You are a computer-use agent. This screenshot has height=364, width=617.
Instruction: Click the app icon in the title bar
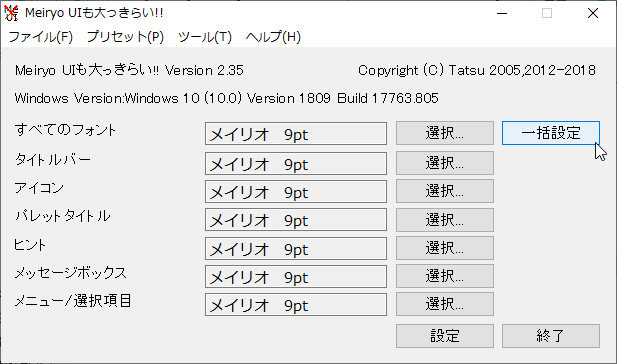click(11, 13)
